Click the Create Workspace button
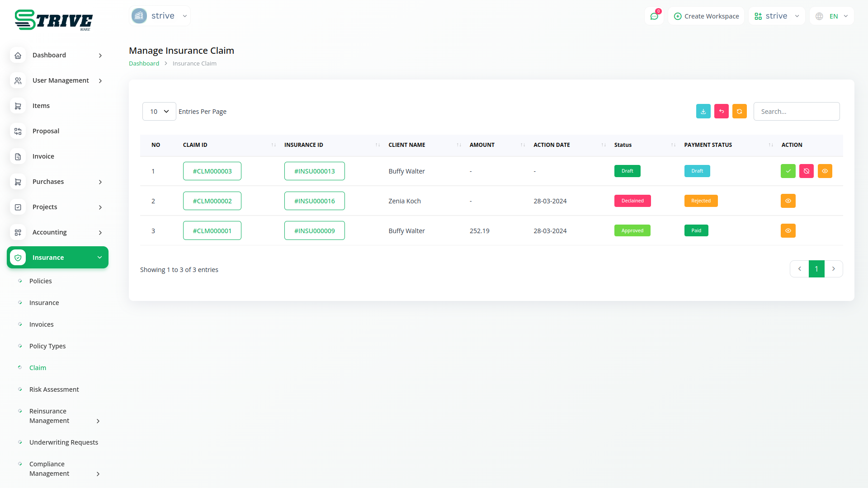 tap(706, 16)
